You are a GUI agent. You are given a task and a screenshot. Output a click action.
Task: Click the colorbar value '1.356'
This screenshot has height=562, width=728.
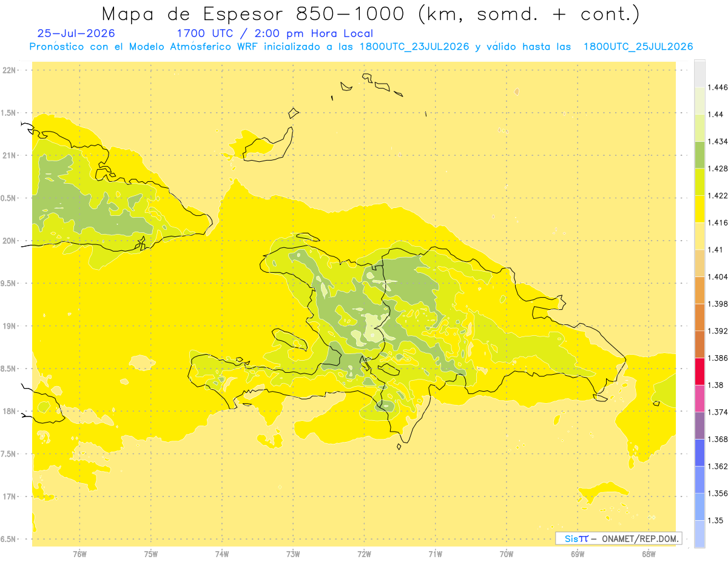pos(719,493)
